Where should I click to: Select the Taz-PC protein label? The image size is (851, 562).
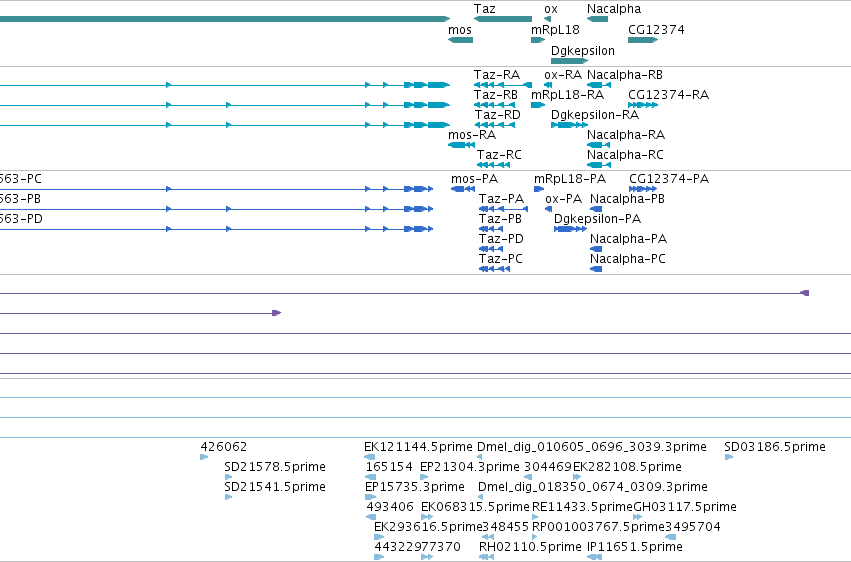[501, 259]
